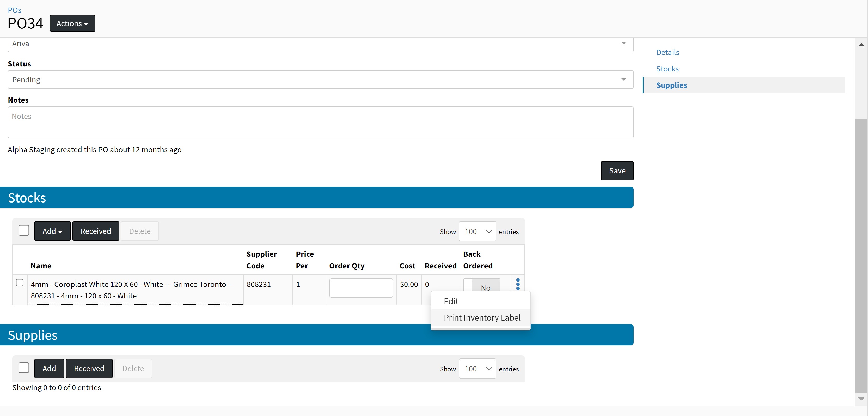Check the Stocks select-all checkbox
The width and height of the screenshot is (868, 416).
point(23,231)
